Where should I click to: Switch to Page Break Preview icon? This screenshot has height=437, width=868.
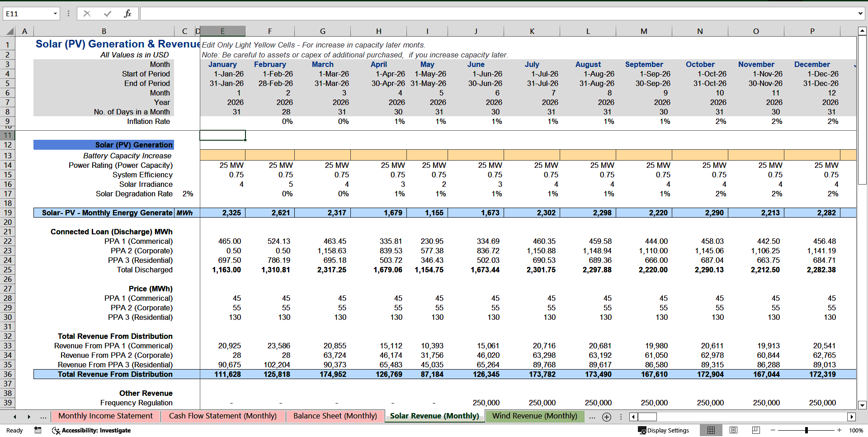pyautogui.click(x=756, y=430)
